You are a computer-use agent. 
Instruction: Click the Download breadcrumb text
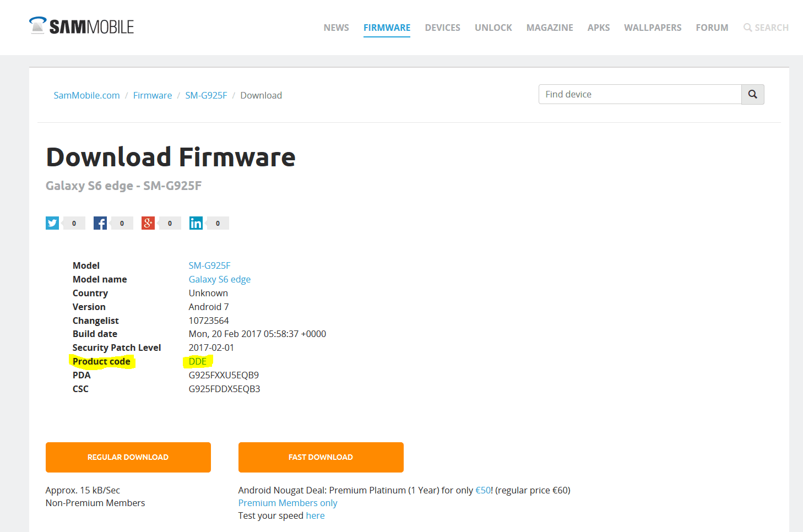(261, 95)
